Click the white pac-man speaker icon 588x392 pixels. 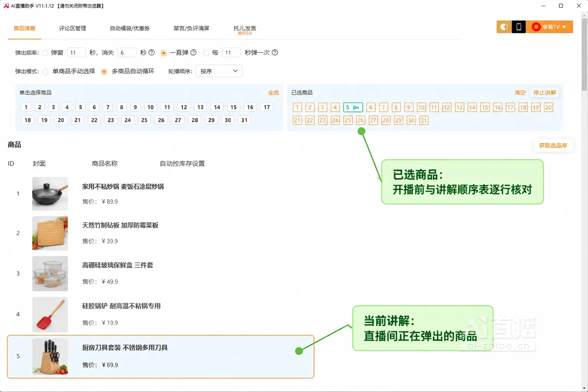click(504, 27)
